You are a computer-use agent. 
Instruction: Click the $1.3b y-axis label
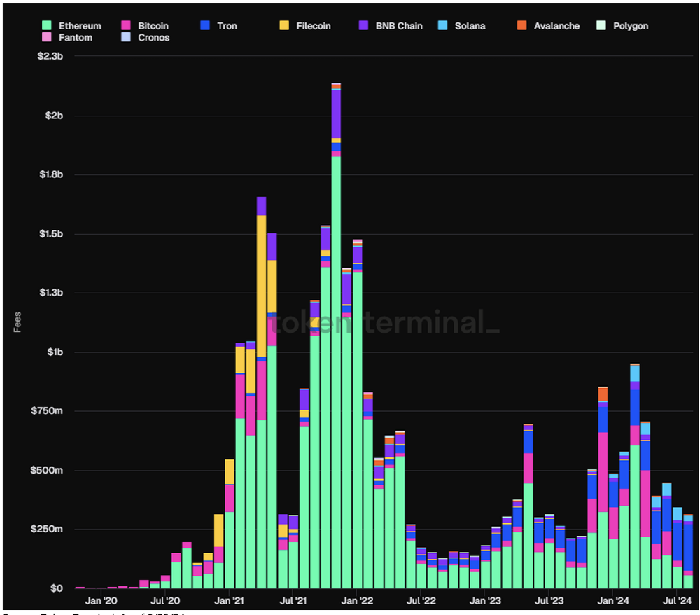coord(51,293)
